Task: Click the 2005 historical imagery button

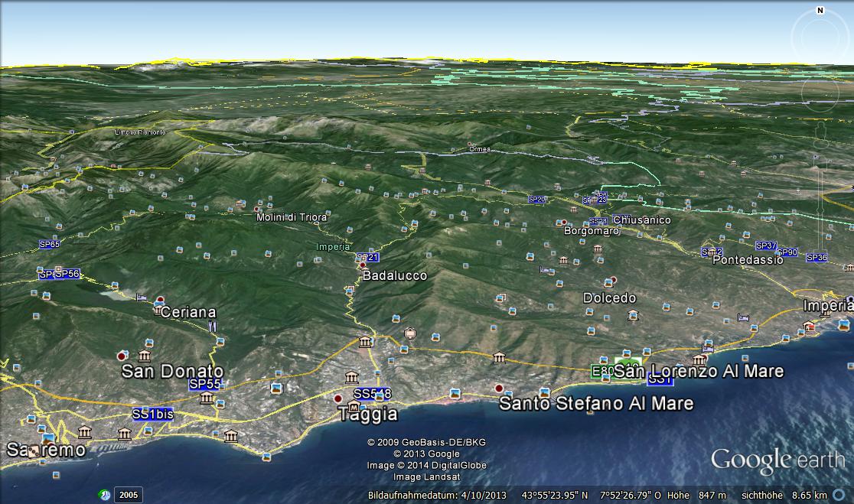Action: point(128,495)
